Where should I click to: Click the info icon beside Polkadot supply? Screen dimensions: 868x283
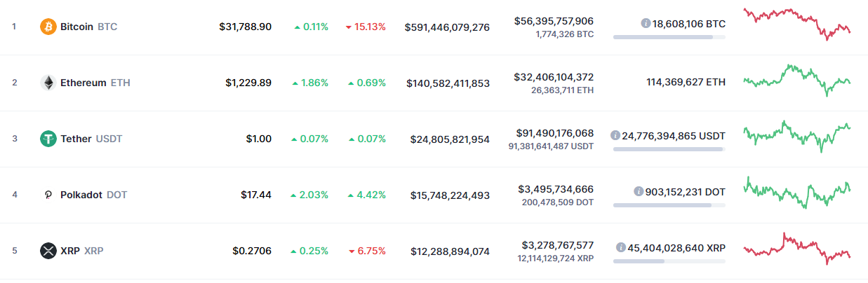(x=639, y=191)
